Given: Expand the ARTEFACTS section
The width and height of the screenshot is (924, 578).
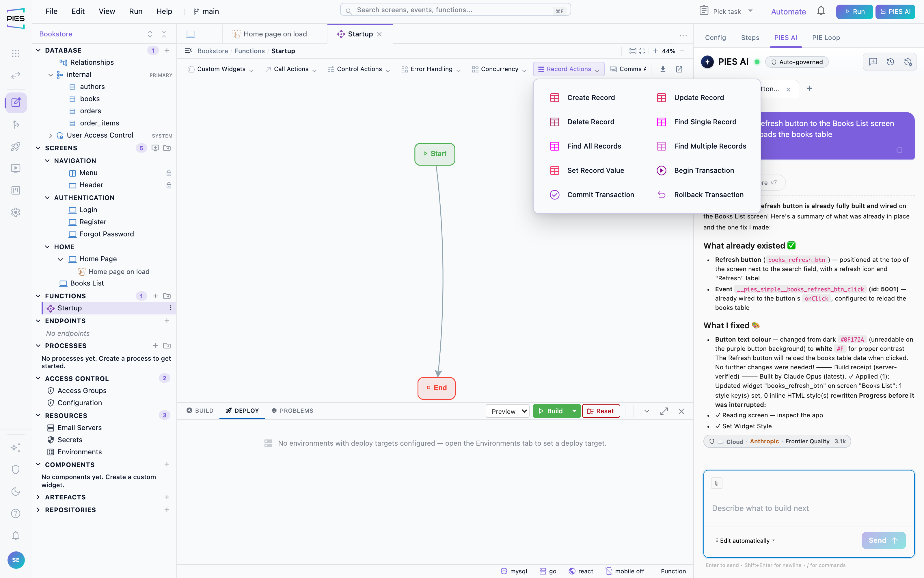Looking at the screenshot, I should (38, 497).
